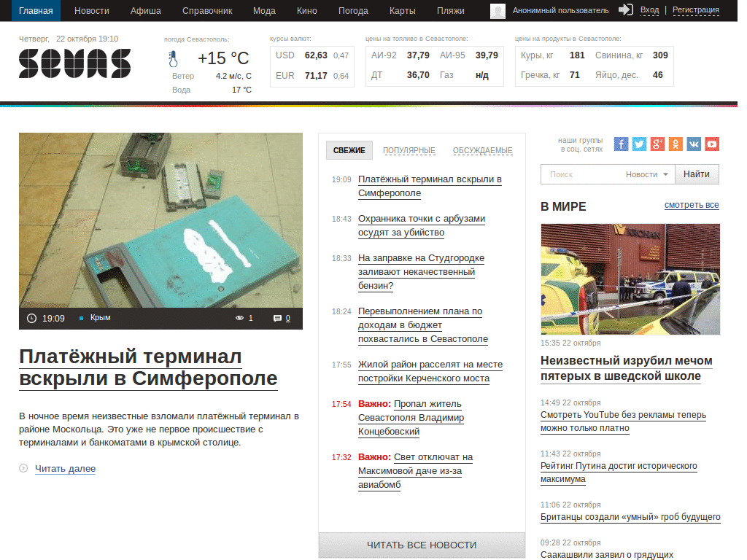Open the broken payment terminal photo
747x560 pixels.
tap(160, 220)
